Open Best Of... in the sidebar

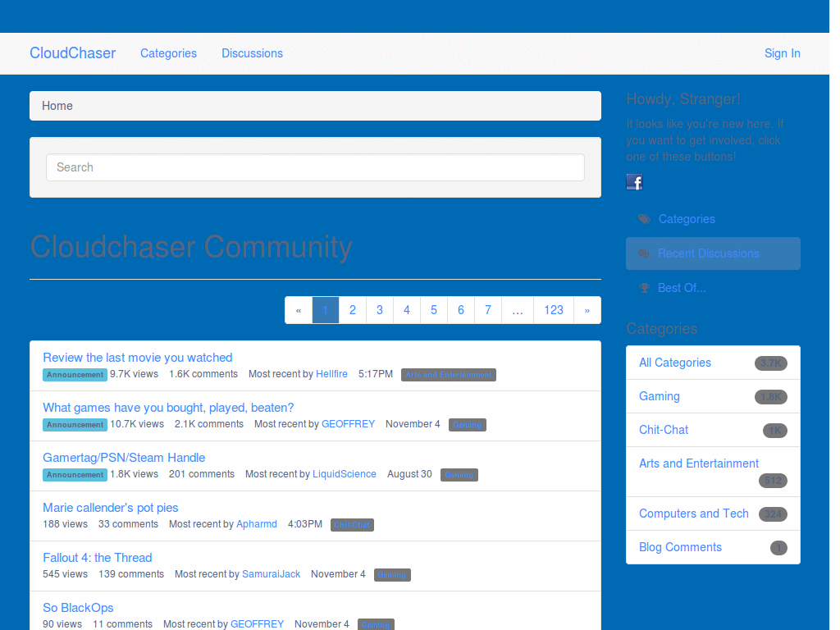click(682, 288)
